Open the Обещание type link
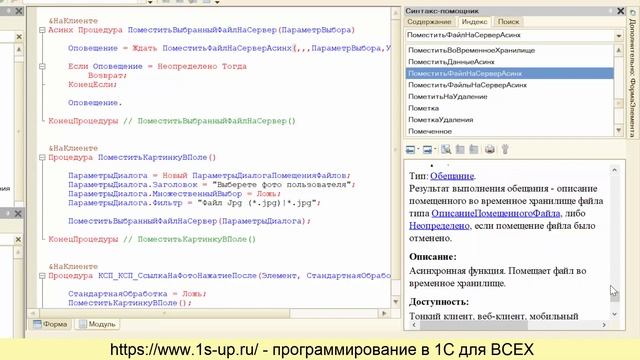 click(x=452, y=176)
